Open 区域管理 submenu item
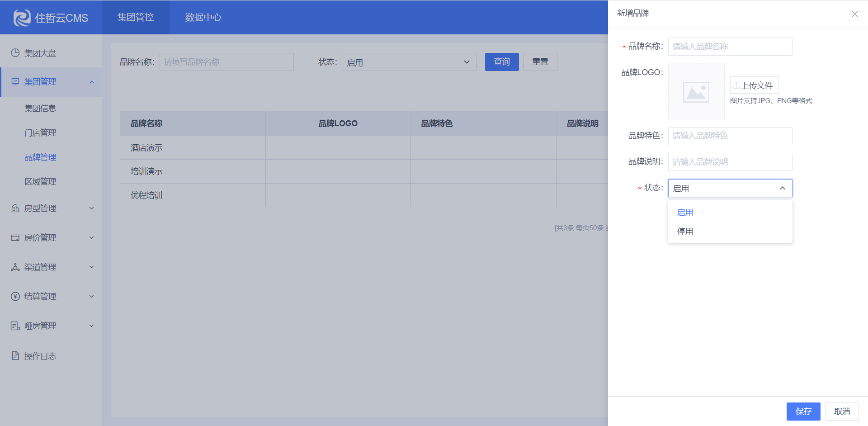868x426 pixels. 40,182
